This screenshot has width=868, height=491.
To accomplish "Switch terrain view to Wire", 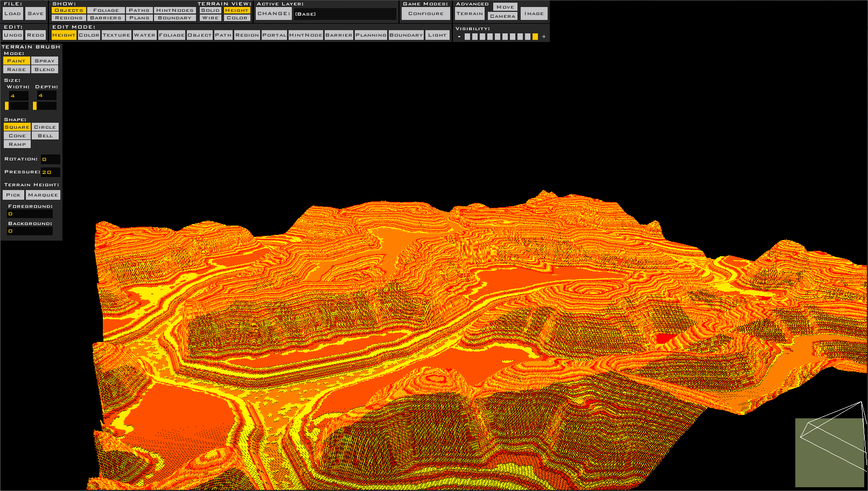I will tap(211, 18).
